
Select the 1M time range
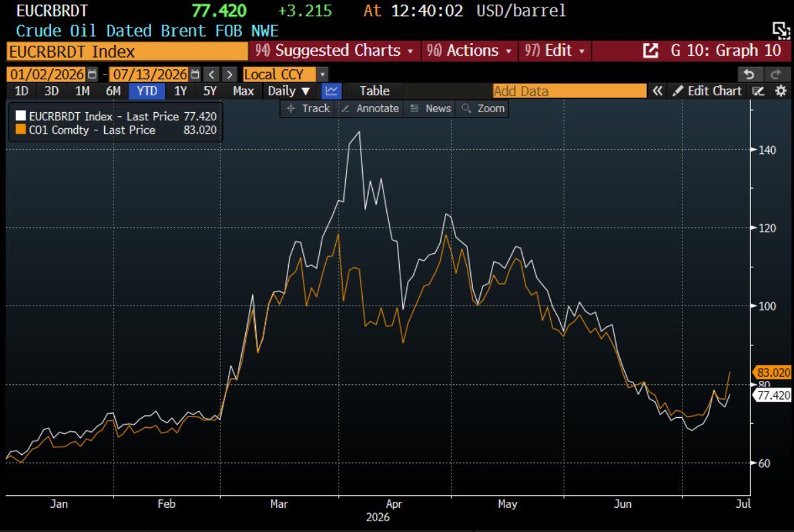82,91
